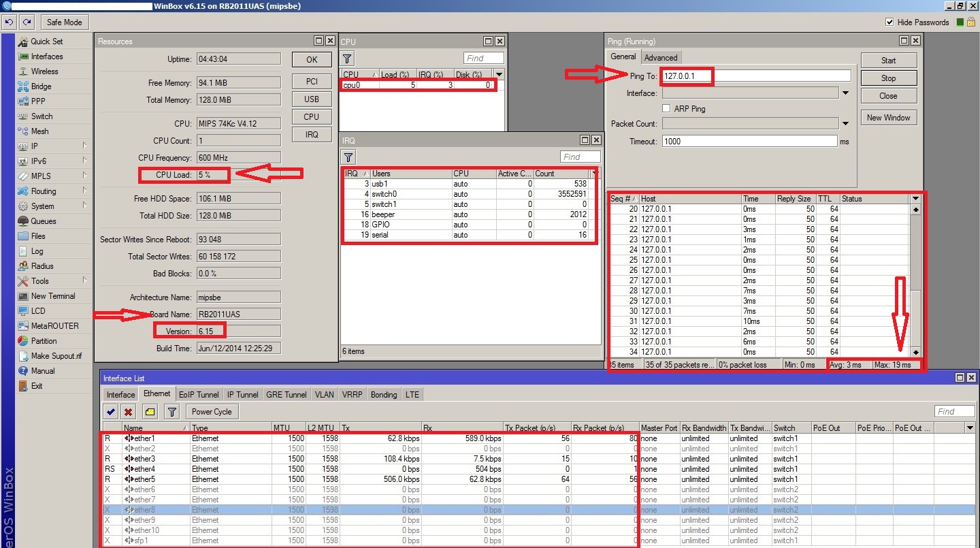Click the Power Cycle button
The image size is (980, 548).
(x=212, y=412)
